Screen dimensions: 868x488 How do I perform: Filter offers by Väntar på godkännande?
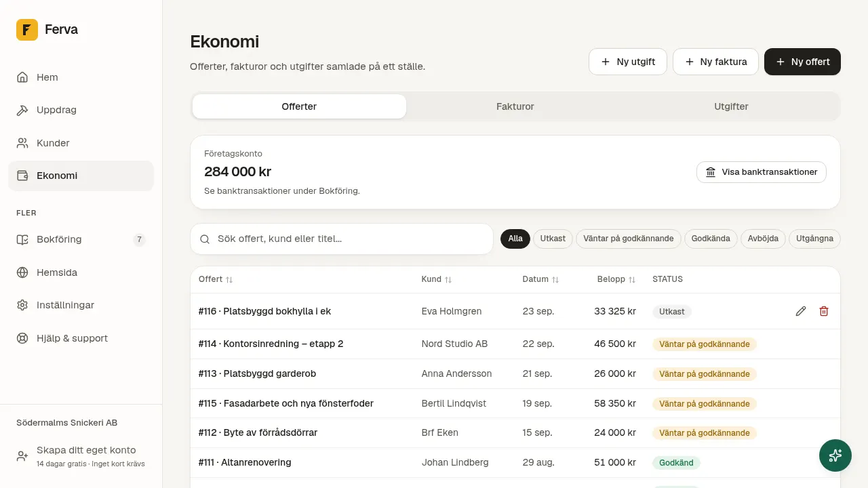coord(629,239)
